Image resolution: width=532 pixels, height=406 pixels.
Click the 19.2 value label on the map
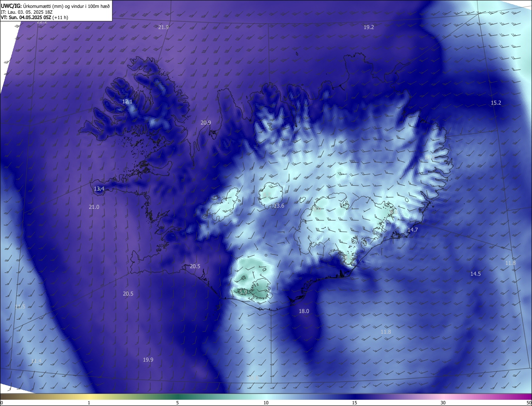(x=369, y=27)
